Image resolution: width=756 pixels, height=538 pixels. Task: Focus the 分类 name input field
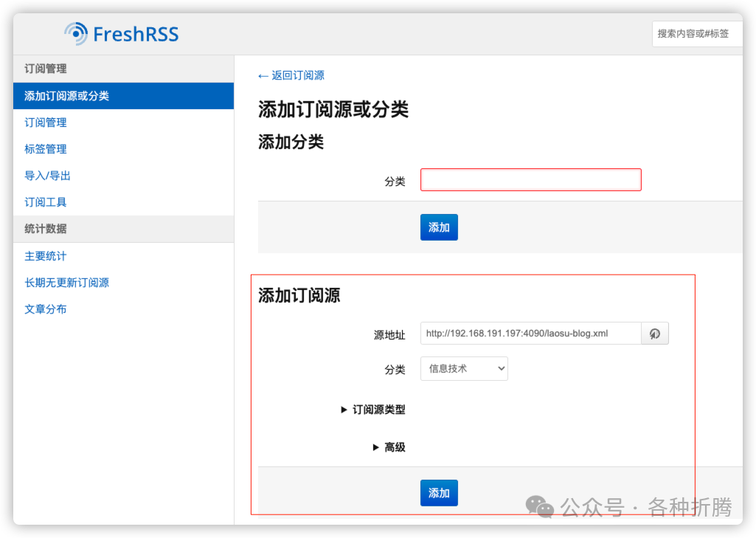click(x=531, y=180)
